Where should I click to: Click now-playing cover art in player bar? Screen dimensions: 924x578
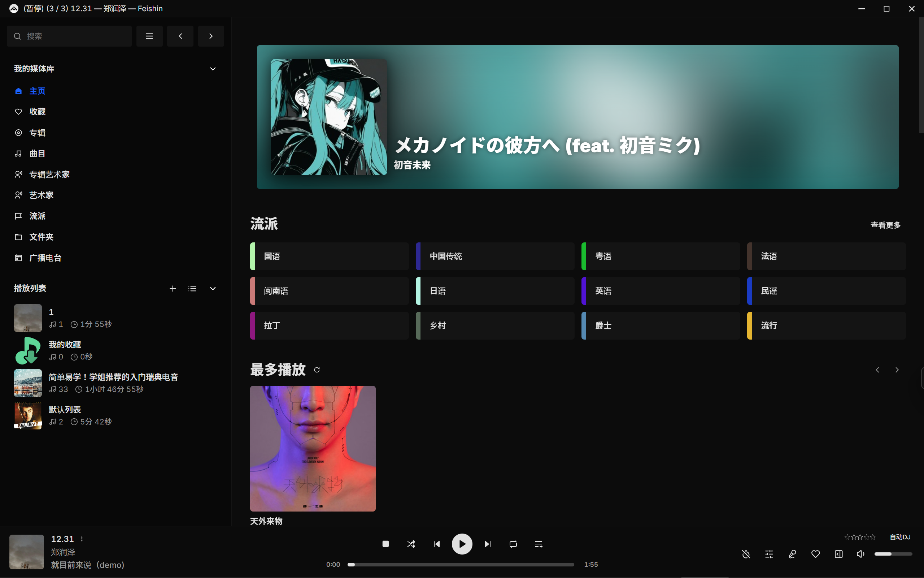pyautogui.click(x=27, y=552)
